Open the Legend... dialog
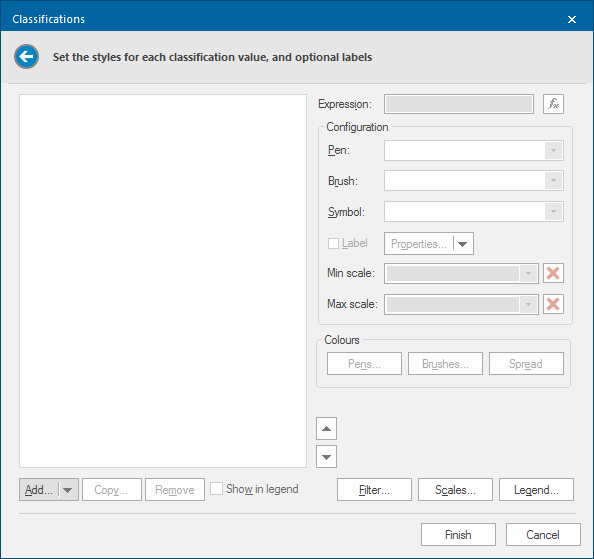This screenshot has width=594, height=559. (536, 490)
